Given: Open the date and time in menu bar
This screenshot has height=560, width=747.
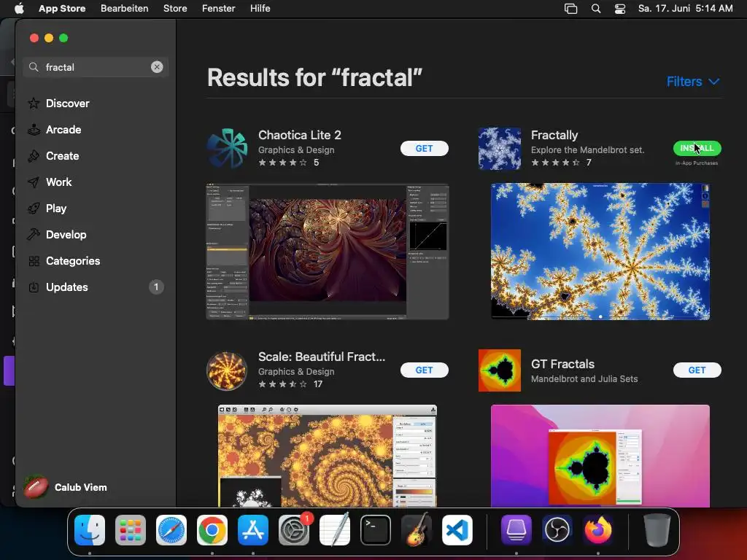Looking at the screenshot, I should (685, 9).
